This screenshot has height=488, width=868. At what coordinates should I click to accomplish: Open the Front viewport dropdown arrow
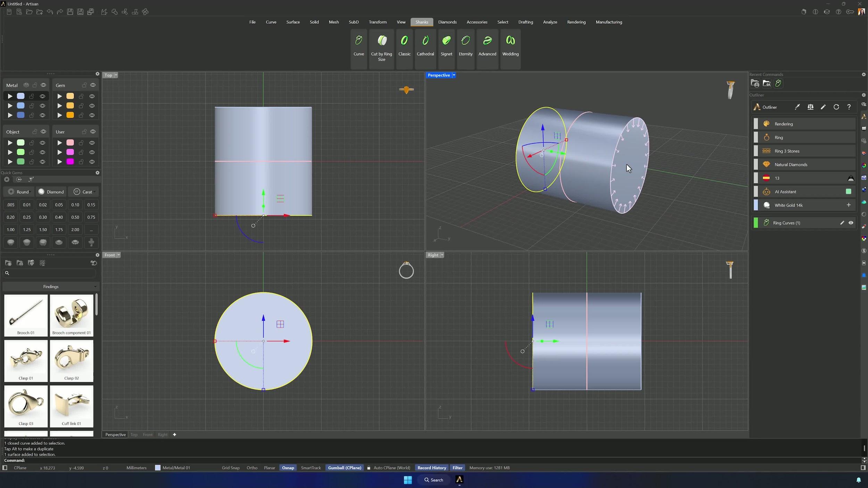(118, 255)
